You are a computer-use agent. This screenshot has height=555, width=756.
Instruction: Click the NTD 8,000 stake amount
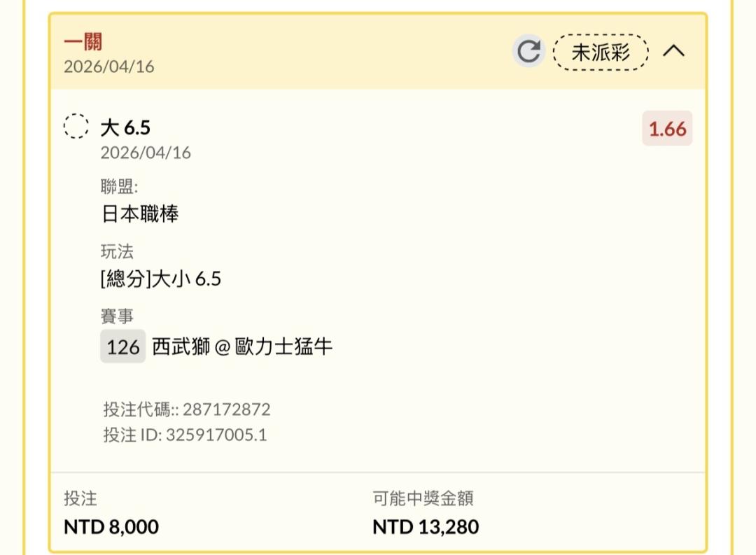pos(111,526)
